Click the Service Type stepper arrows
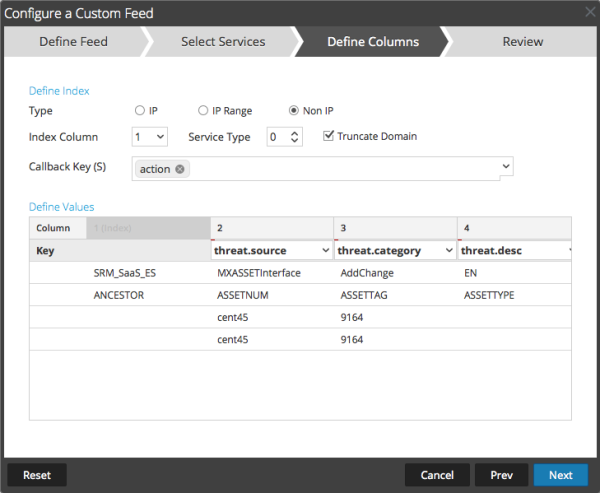Viewport: 600px width, 493px height. (x=294, y=137)
